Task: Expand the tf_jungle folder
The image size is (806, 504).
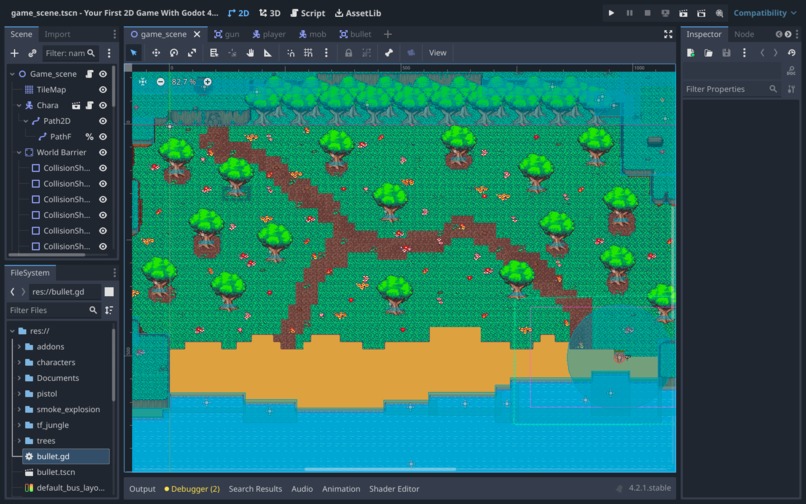Action: (x=19, y=425)
